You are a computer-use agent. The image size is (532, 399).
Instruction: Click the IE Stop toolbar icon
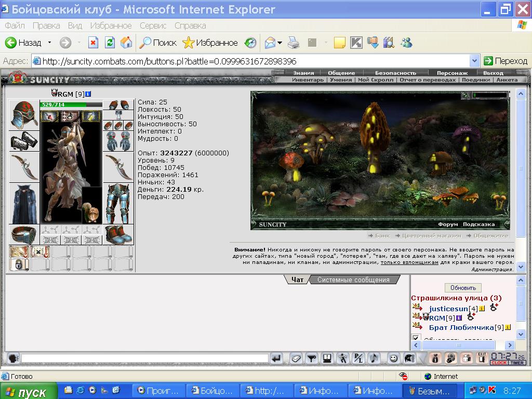coord(93,43)
